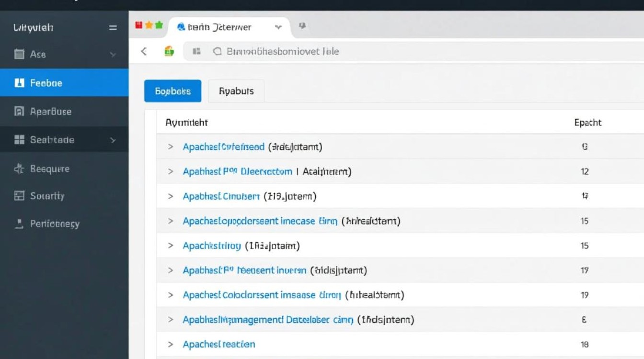The width and height of the screenshot is (644, 359).
Task: Expand the Ase sidebar dropdown chevron
Action: tap(113, 55)
